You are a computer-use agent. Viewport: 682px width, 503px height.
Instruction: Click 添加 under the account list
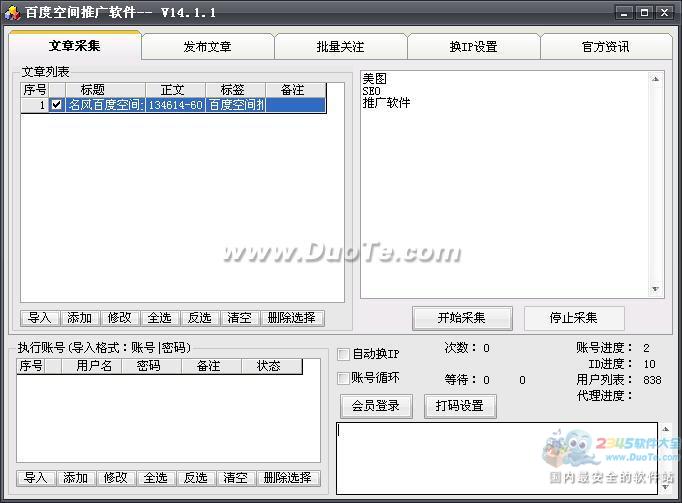[76, 478]
